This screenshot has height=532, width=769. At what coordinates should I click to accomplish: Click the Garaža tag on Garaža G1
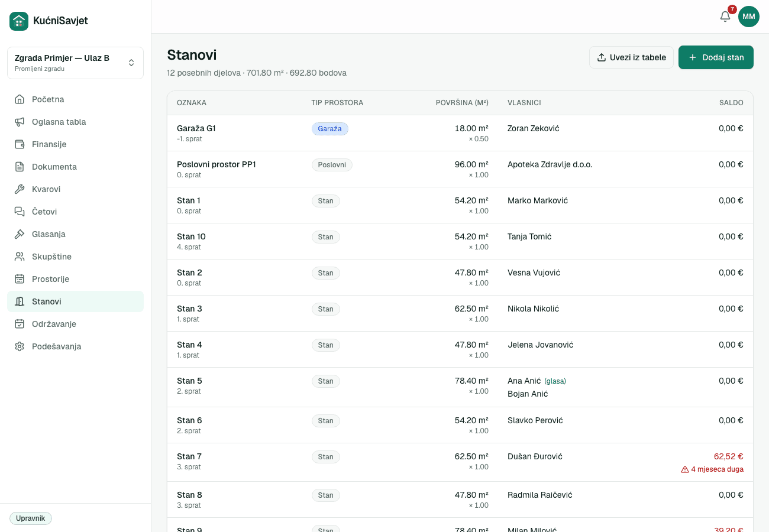point(330,129)
